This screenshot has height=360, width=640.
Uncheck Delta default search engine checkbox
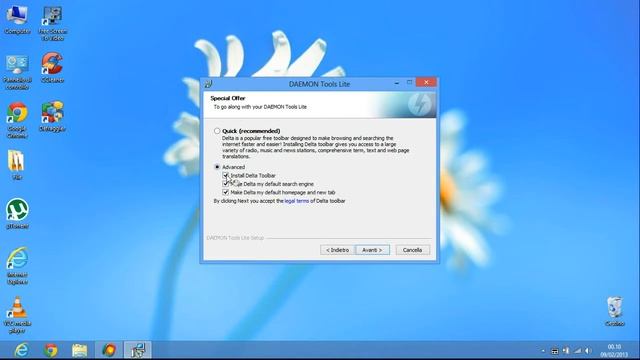(226, 184)
